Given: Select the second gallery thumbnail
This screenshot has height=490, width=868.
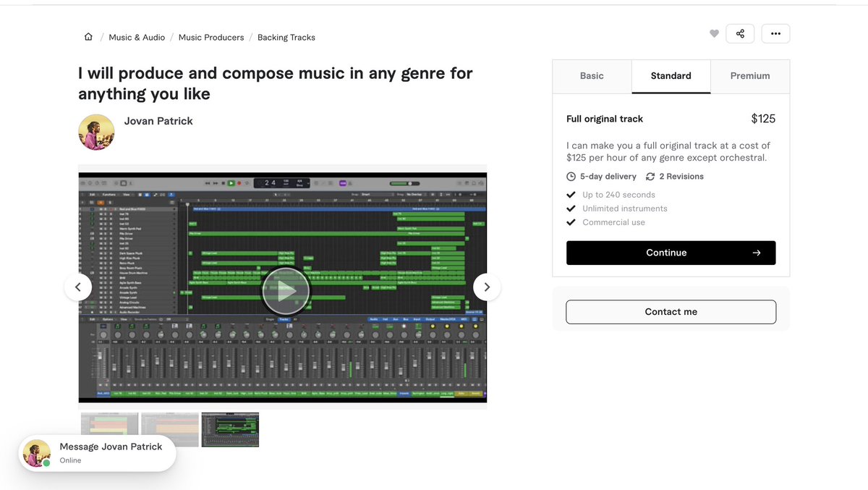Looking at the screenshot, I should tap(170, 430).
